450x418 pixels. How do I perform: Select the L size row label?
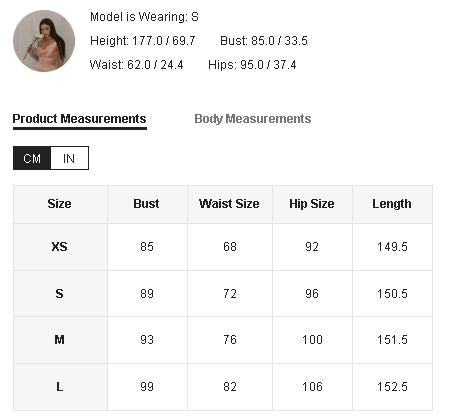point(60,387)
